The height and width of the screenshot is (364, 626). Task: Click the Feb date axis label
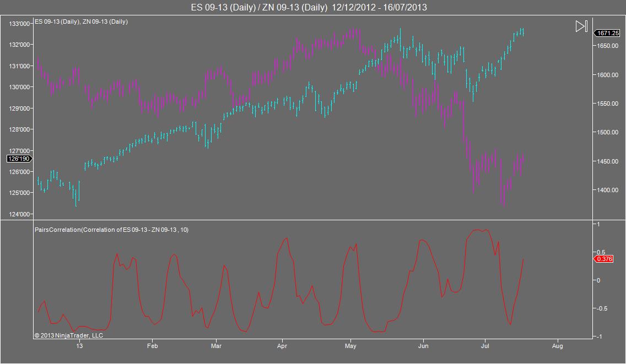tap(152, 346)
